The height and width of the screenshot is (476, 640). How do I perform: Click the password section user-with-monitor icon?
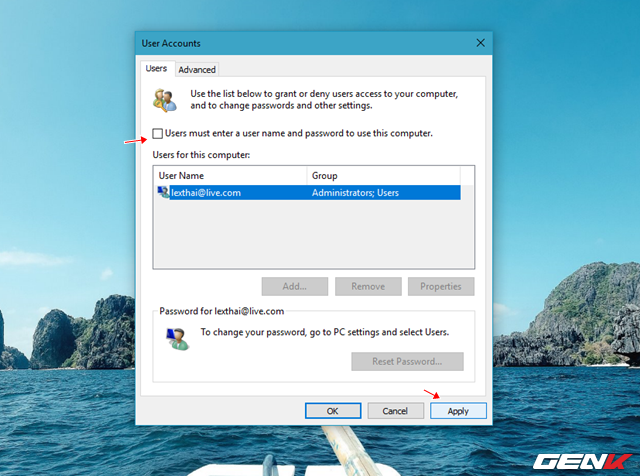tap(177, 339)
